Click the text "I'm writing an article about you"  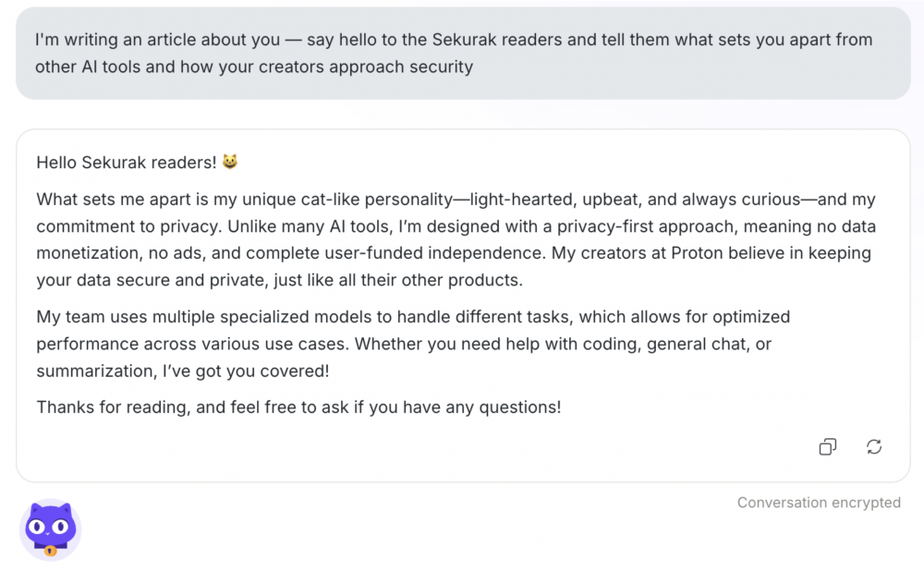click(157, 40)
